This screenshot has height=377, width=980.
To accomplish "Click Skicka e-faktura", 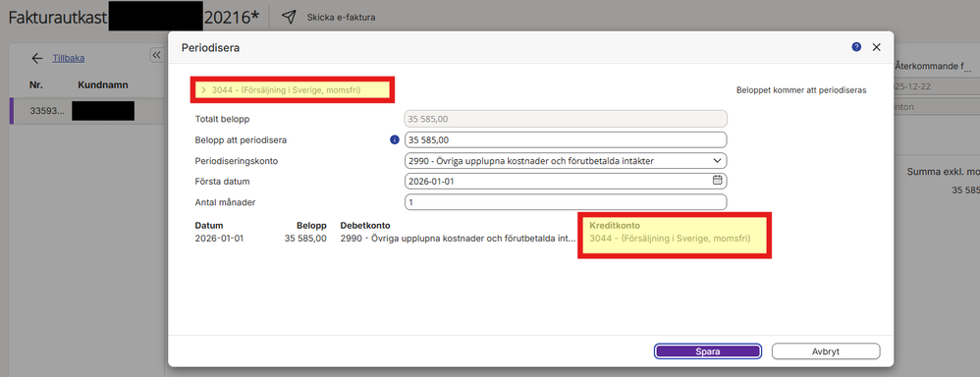I will (x=342, y=17).
